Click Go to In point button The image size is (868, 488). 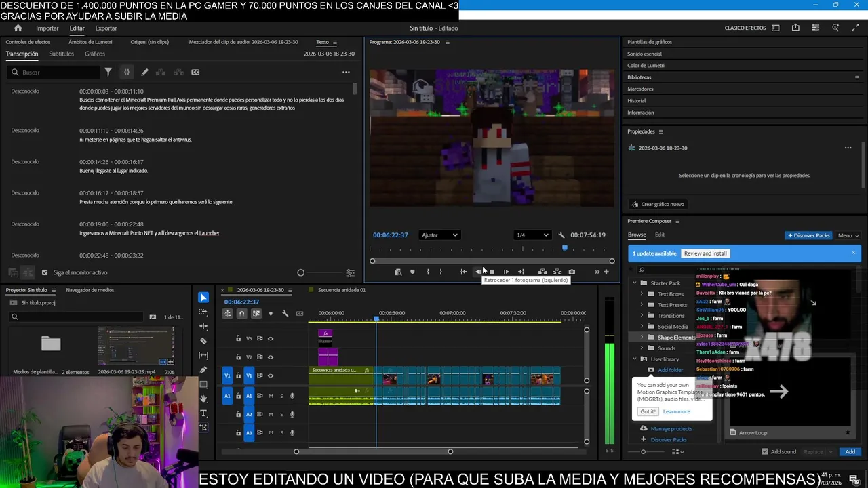(464, 272)
